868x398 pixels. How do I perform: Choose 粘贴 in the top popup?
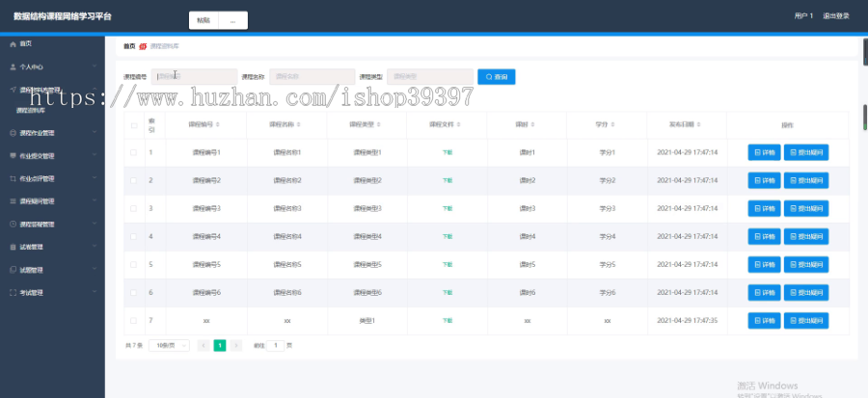[x=203, y=20]
